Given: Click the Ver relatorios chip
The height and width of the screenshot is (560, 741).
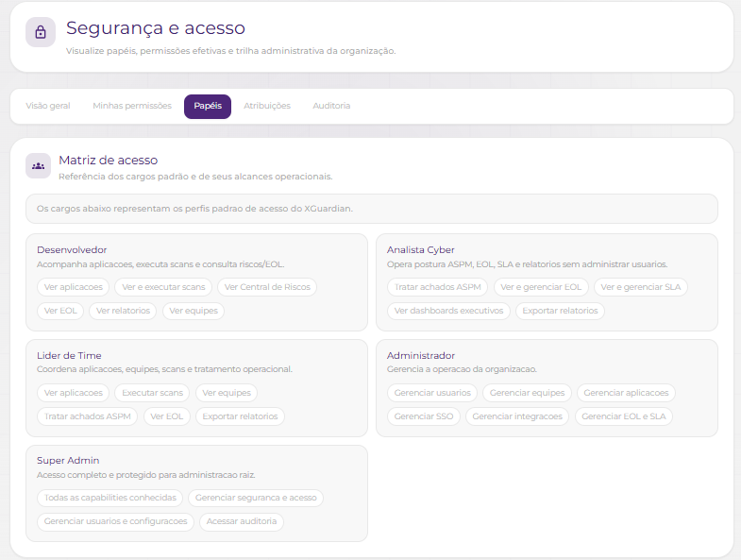Looking at the screenshot, I should pyautogui.click(x=123, y=311).
